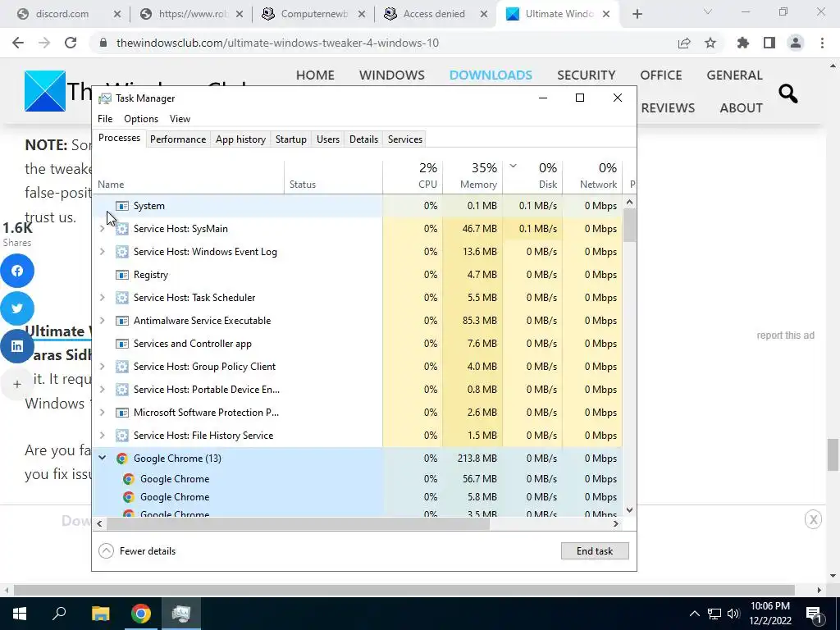
Task: Toggle Chrome side panel icon
Action: pos(769,43)
